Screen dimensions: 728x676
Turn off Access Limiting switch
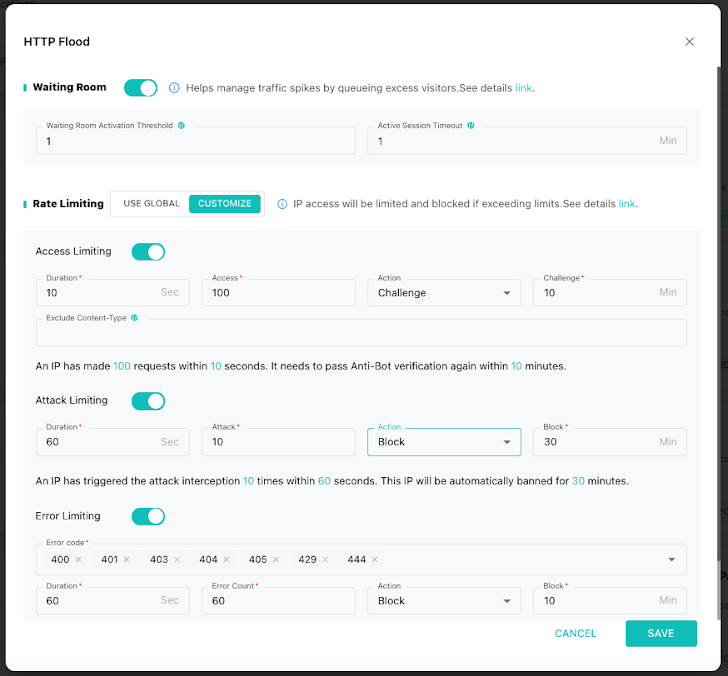tap(148, 252)
